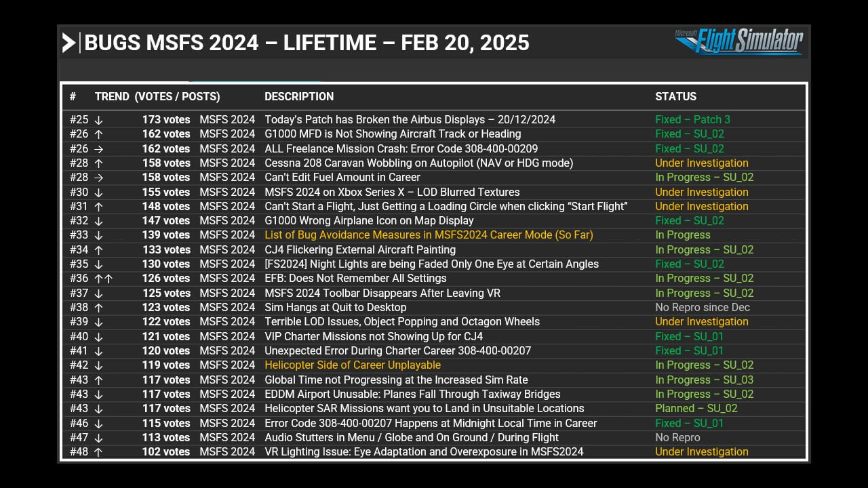Click "CJ4 Flickering External Aircraft Painting" description
The image size is (868, 488).
[x=360, y=250]
